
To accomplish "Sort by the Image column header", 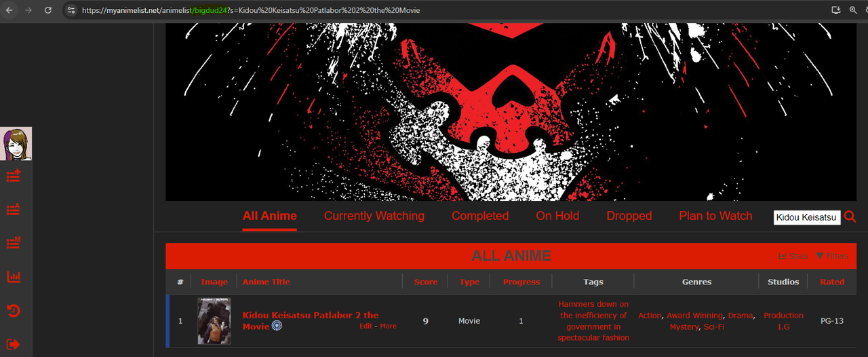I will pyautogui.click(x=214, y=282).
